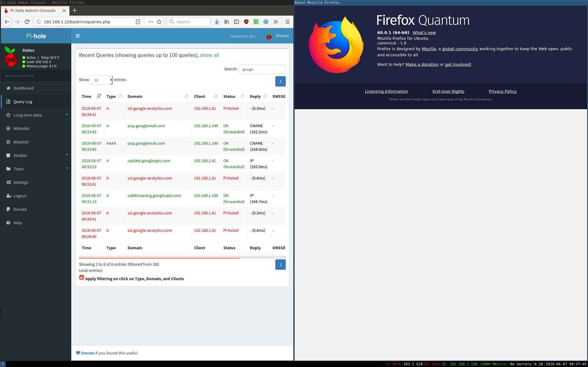Click the show all link for Recent Queries
588x367 pixels.
pos(210,55)
